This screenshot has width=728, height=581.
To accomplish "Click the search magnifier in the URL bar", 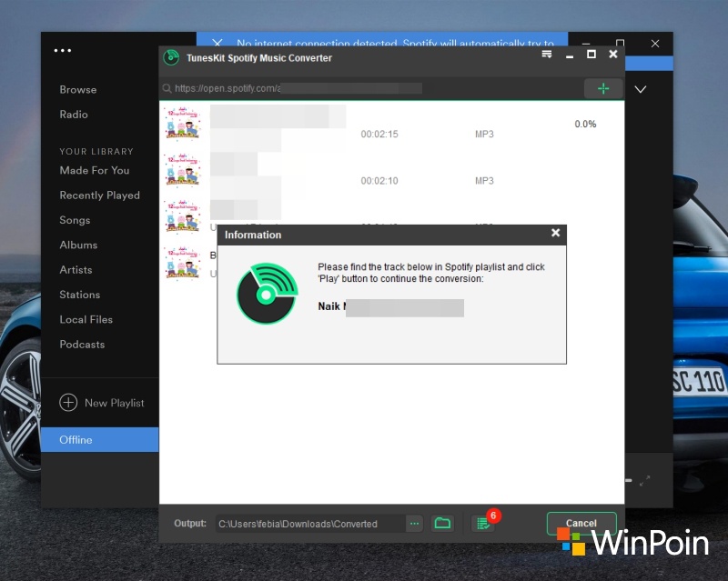I will pyautogui.click(x=166, y=88).
